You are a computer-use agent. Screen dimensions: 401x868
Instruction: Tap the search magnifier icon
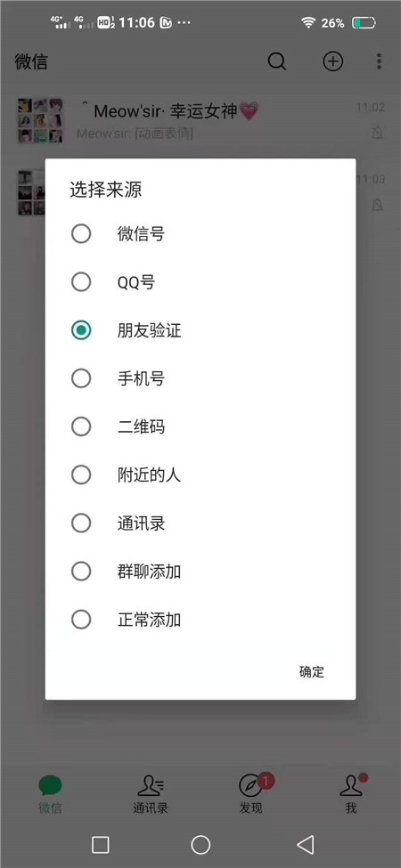[277, 61]
